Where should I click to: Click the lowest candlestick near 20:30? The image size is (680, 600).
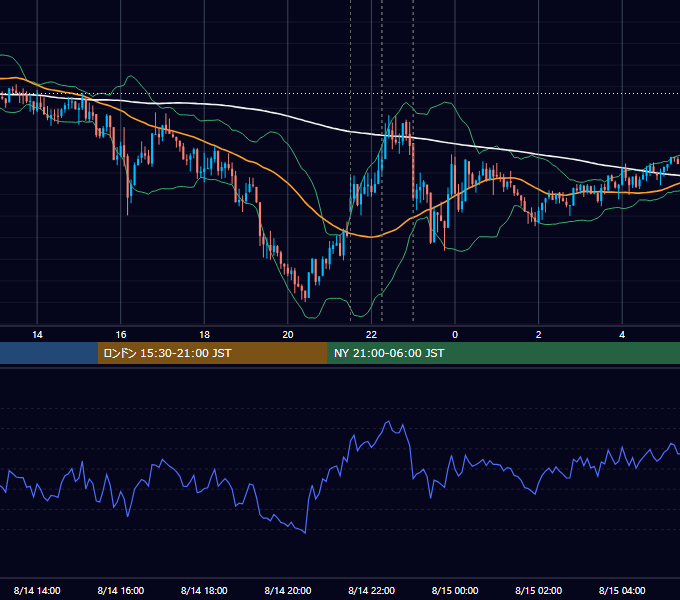pos(305,296)
